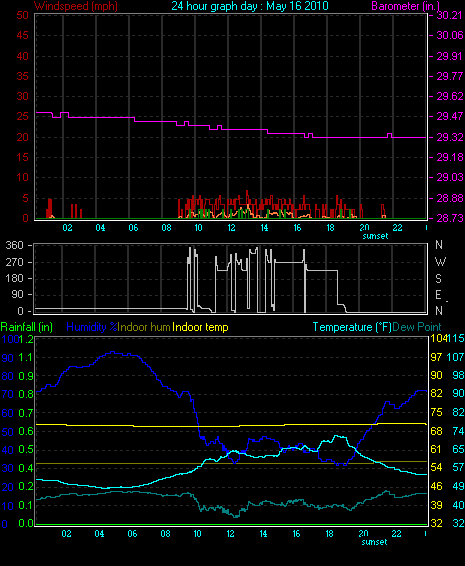
Task: Click the magenta "Barometer (in.)" axis title
Action: click(x=405, y=6)
